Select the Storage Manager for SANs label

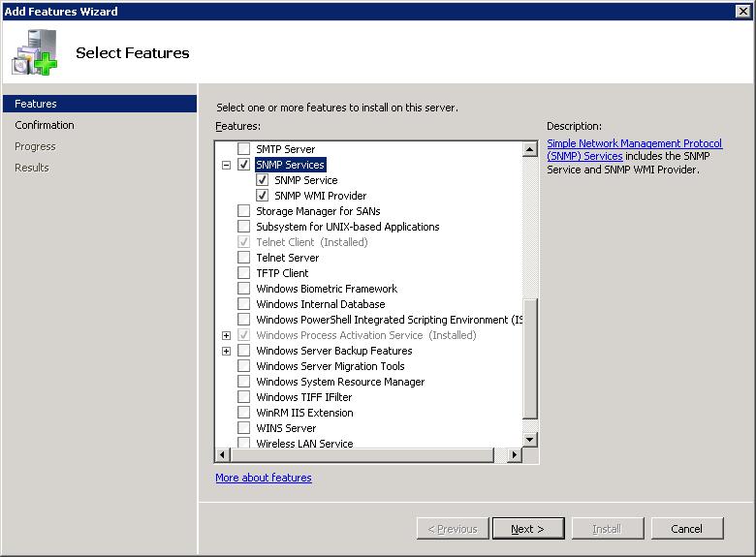point(318,211)
